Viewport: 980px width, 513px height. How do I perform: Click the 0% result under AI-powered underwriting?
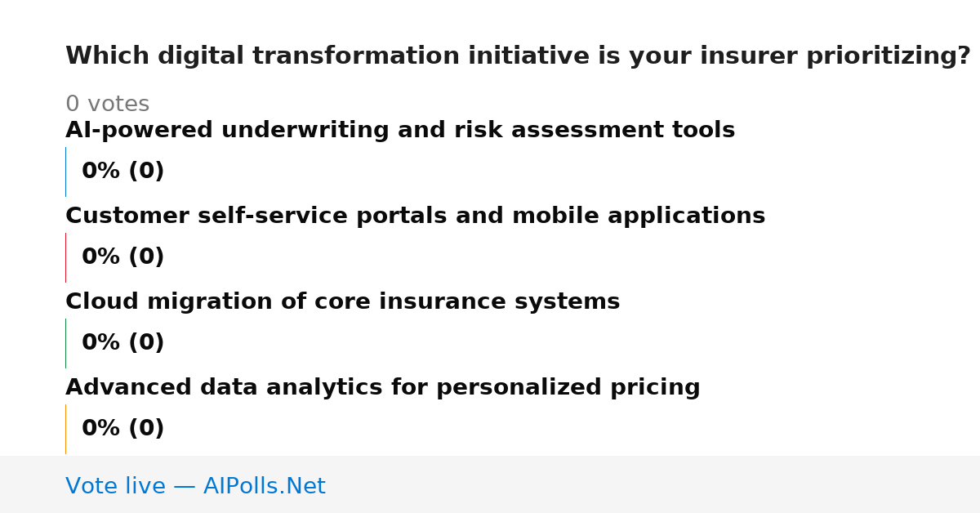(x=122, y=172)
